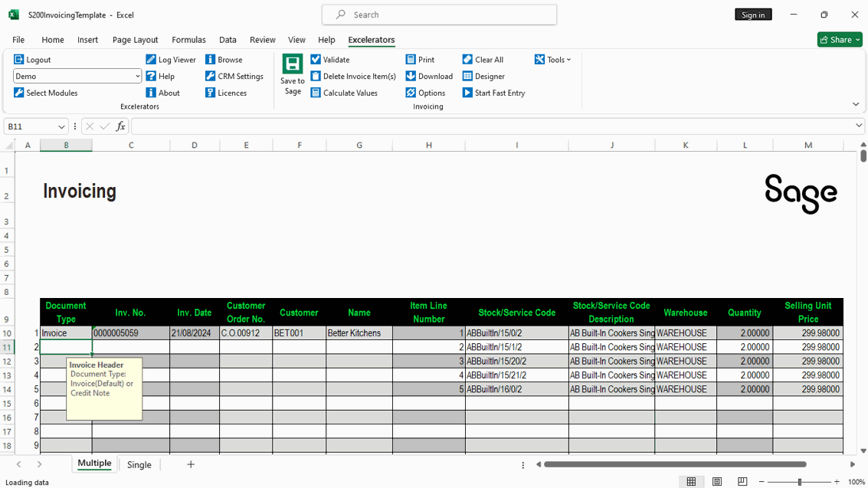The width and height of the screenshot is (868, 488).
Task: Switch to the Single sheet tab
Action: (x=139, y=465)
